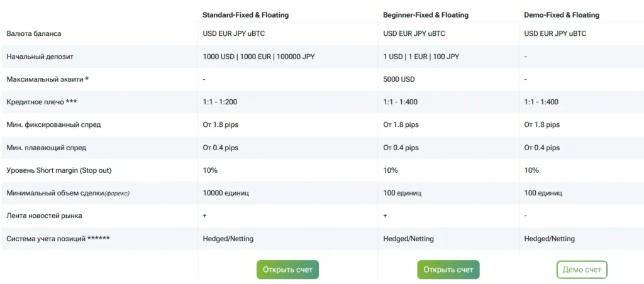644x284 pixels.
Task: Click the Кредитное плечо row label
Action: pos(42,102)
